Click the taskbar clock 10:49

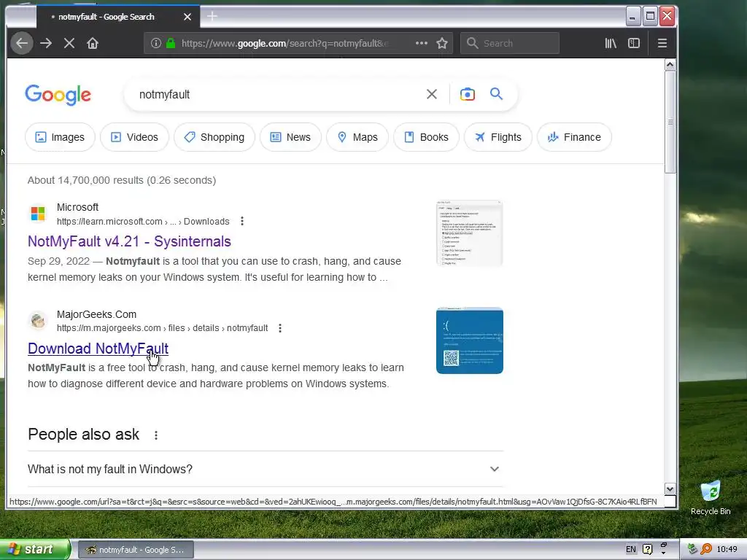click(727, 550)
